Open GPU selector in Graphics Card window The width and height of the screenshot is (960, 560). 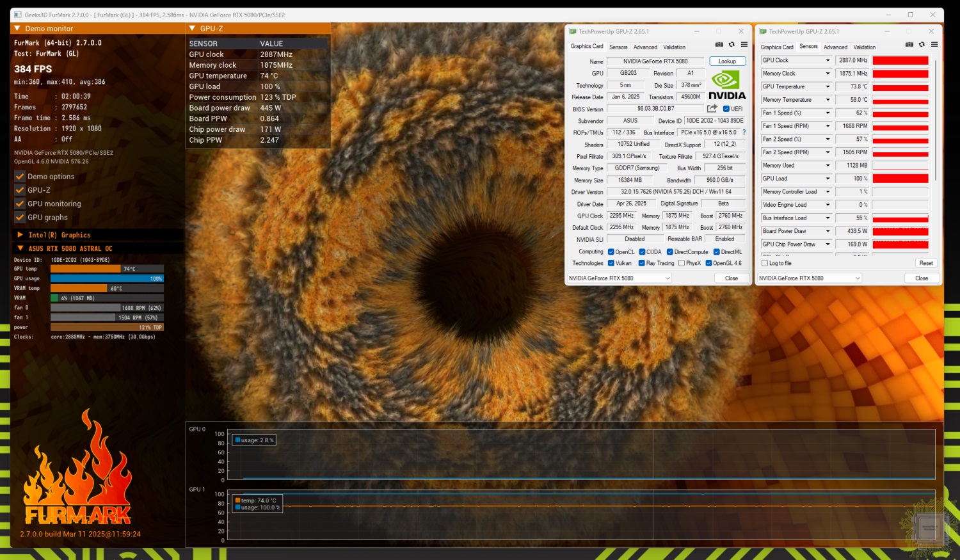tap(620, 278)
